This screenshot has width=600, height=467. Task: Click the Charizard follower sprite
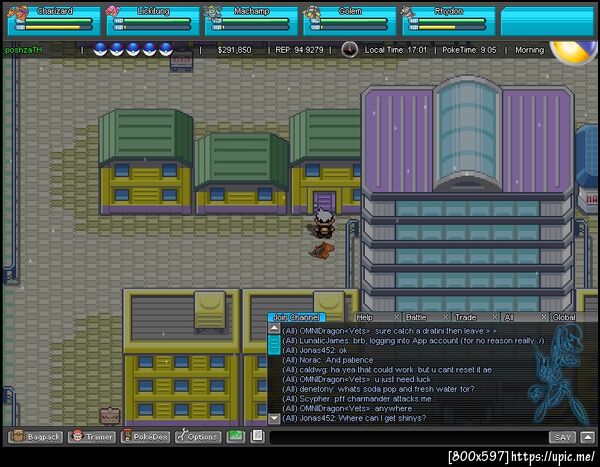tap(322, 250)
